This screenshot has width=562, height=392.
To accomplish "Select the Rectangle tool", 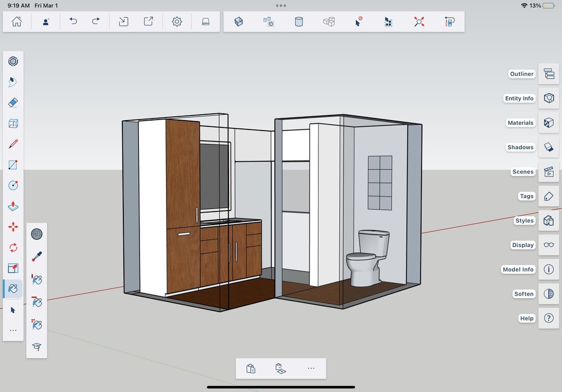I will (13, 165).
